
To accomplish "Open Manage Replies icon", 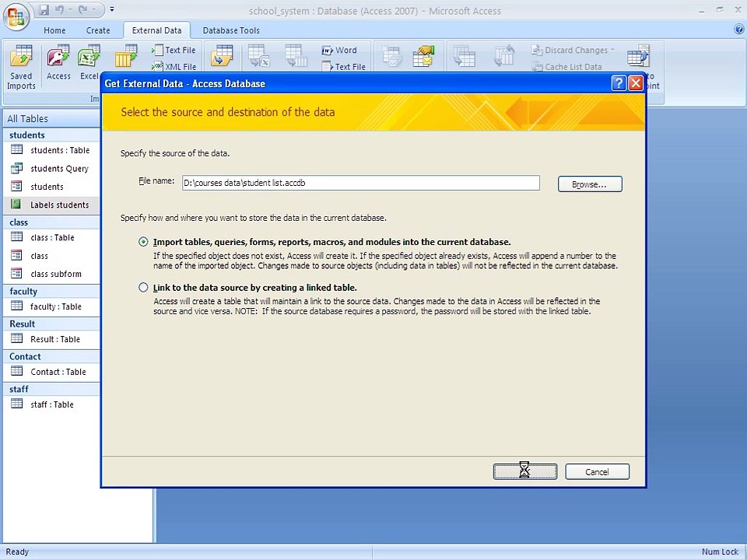I will coord(423,56).
